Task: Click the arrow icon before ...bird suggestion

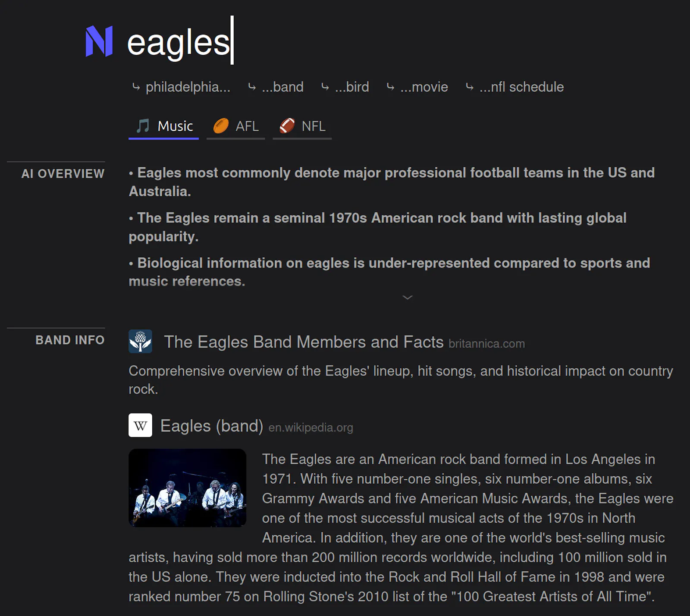Action: (x=325, y=87)
